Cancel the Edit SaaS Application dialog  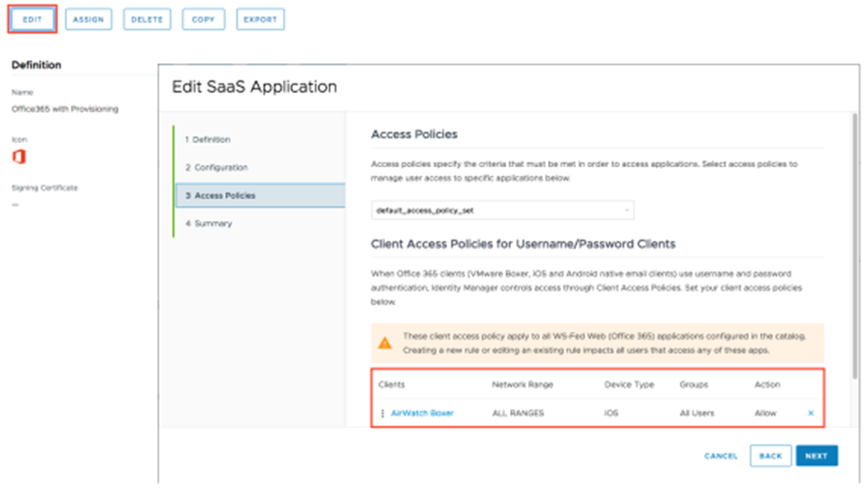point(721,455)
